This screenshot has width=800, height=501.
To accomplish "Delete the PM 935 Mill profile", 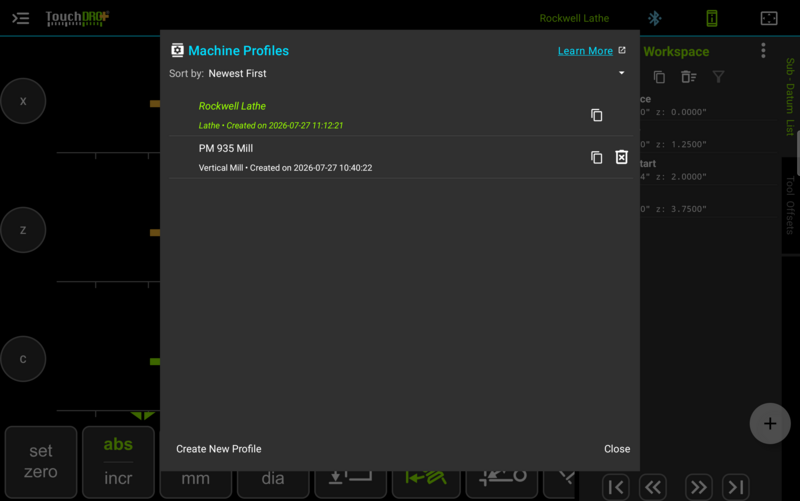I will (x=621, y=157).
